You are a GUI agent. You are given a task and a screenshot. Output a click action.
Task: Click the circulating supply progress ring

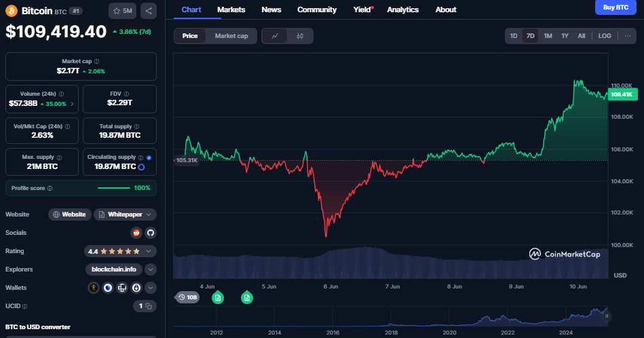[141, 167]
